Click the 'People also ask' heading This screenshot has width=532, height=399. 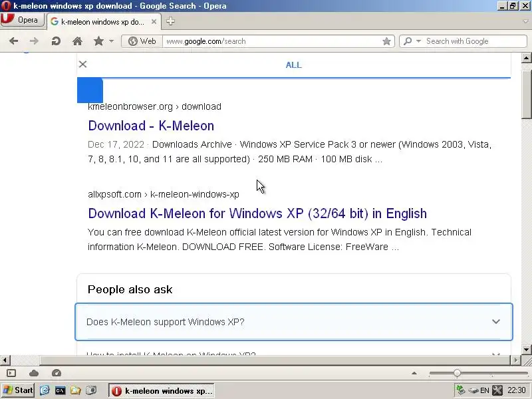click(130, 289)
